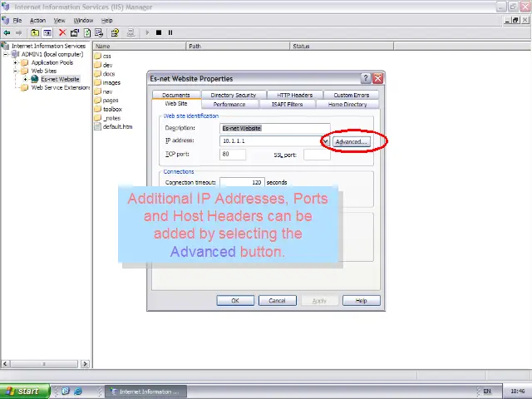Click the Connection timeout field
This screenshot has height=399, width=532.
click(242, 182)
